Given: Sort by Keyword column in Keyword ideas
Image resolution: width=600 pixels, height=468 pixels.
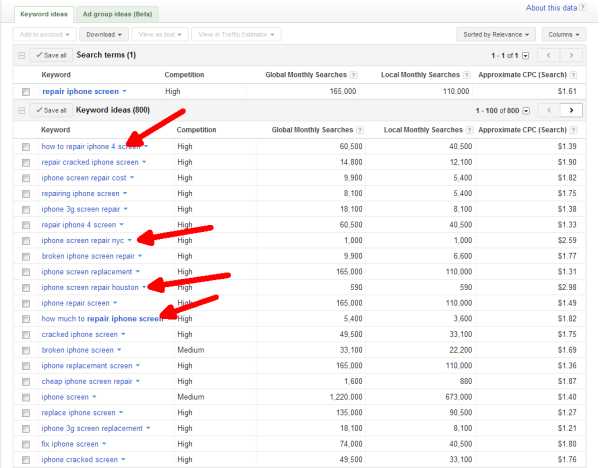Looking at the screenshot, I should click(55, 130).
